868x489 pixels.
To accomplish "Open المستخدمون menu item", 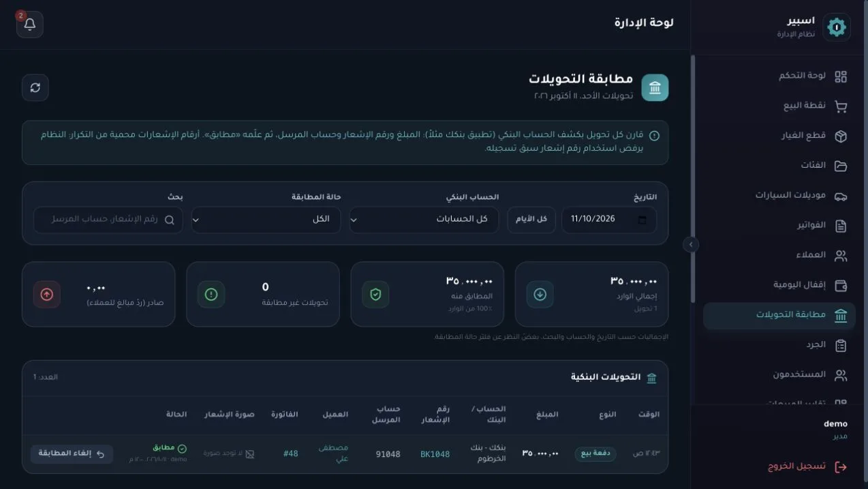I will 779,375.
